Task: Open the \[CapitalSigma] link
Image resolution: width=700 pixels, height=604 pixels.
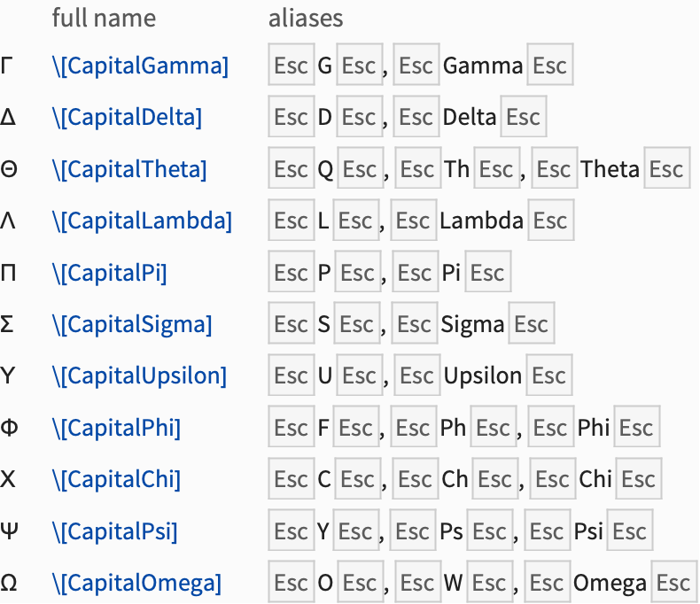Action: [x=132, y=324]
